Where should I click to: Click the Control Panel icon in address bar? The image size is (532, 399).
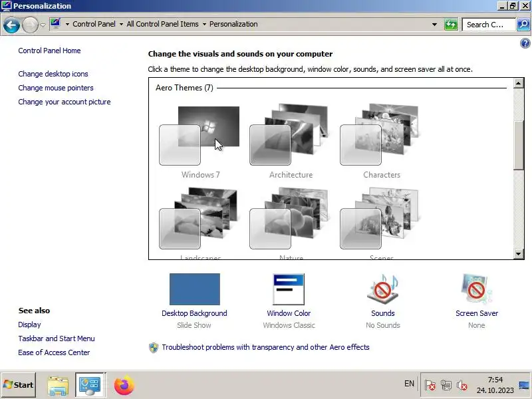[55, 24]
